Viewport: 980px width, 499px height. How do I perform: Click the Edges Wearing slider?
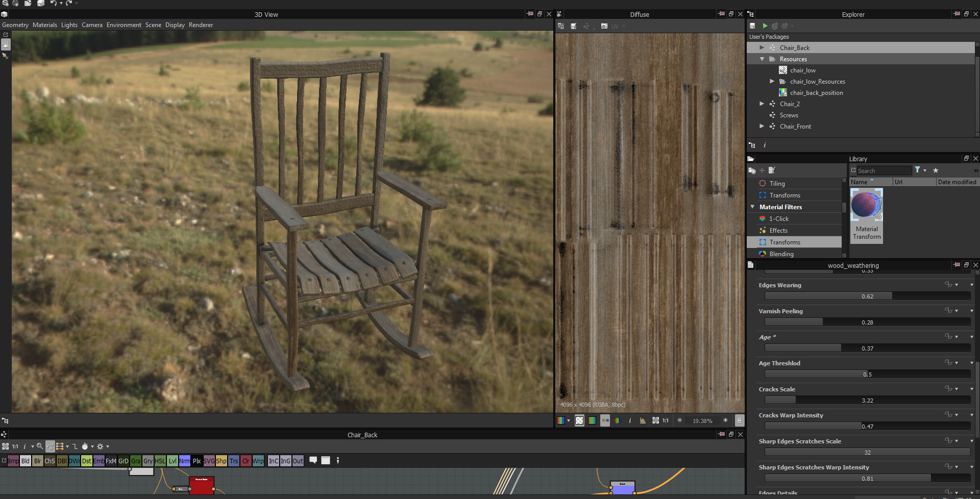867,296
